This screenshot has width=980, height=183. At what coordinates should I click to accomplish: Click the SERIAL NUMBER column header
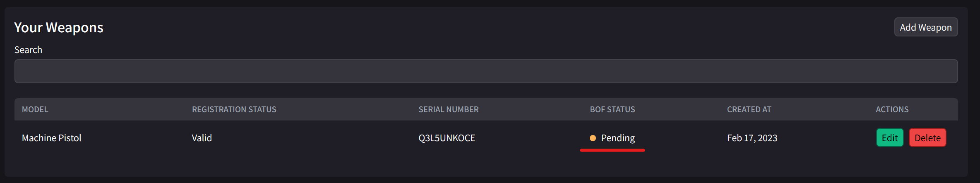(448, 109)
